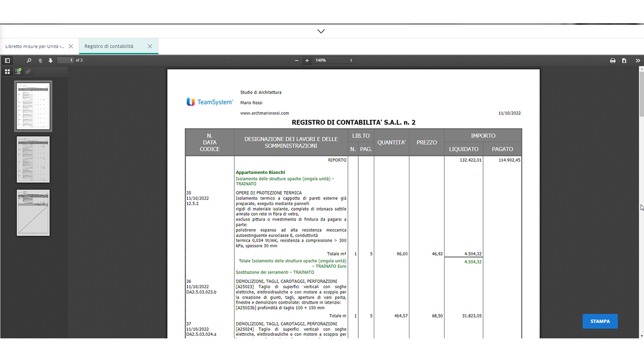Zoom out with the minus button

tap(297, 60)
